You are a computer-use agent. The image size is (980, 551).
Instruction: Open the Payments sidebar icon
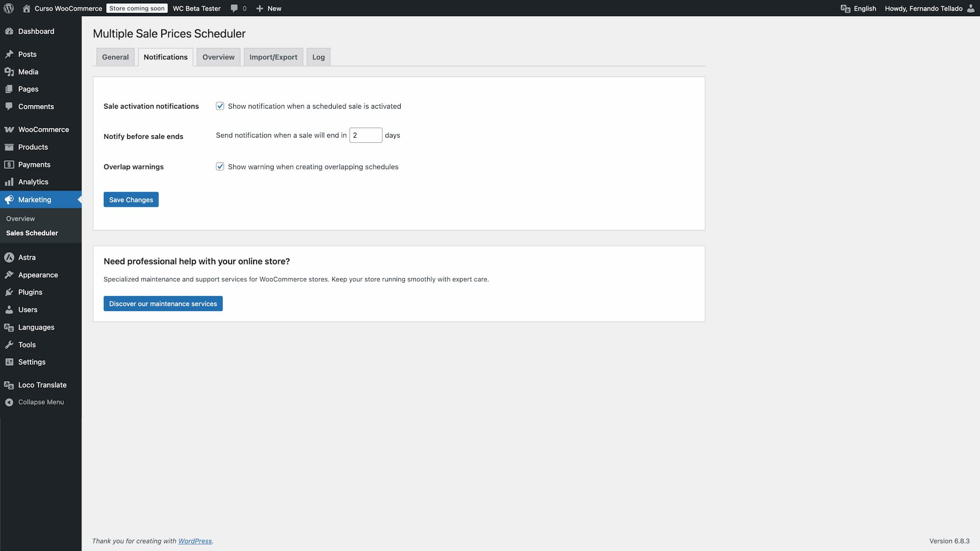coord(9,164)
